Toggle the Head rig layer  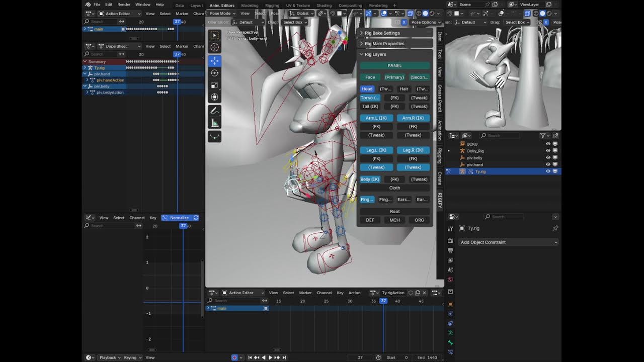point(367,88)
